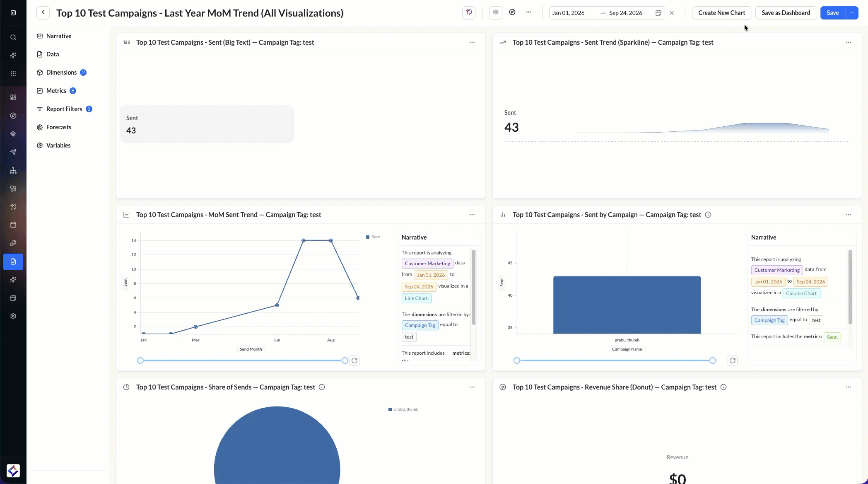Open the Save button's more options dropdown
The image size is (868, 484).
click(x=852, y=13)
